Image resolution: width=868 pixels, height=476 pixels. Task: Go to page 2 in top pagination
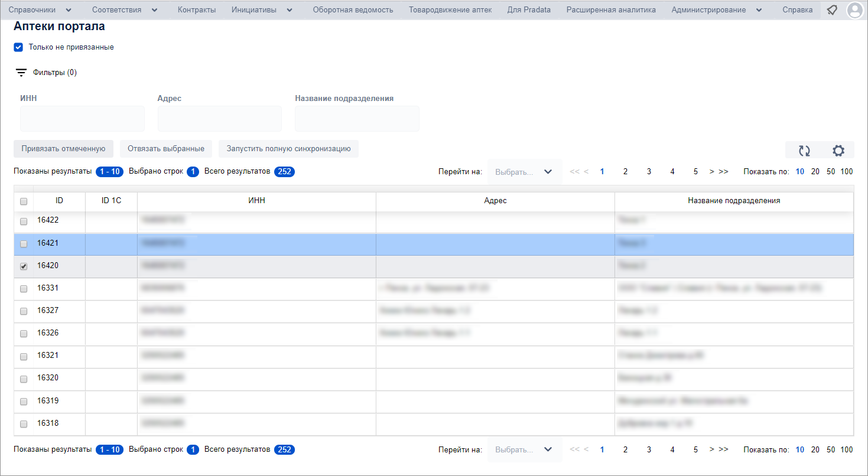click(625, 172)
